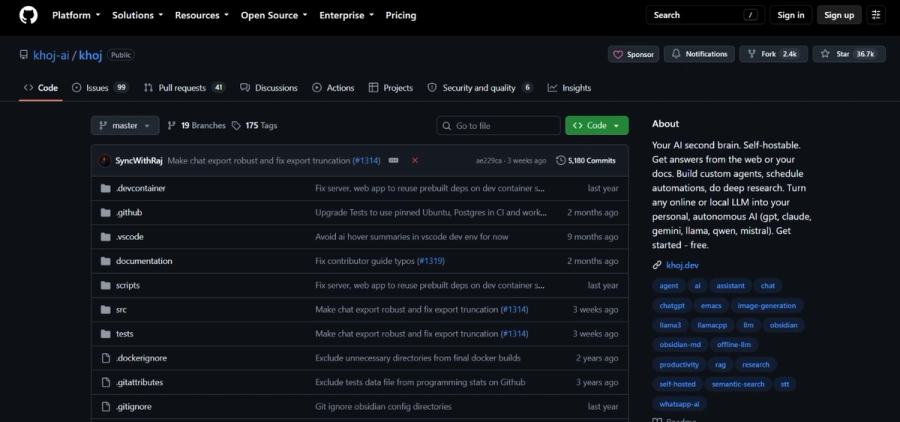Select the rag topic tag

tap(720, 365)
